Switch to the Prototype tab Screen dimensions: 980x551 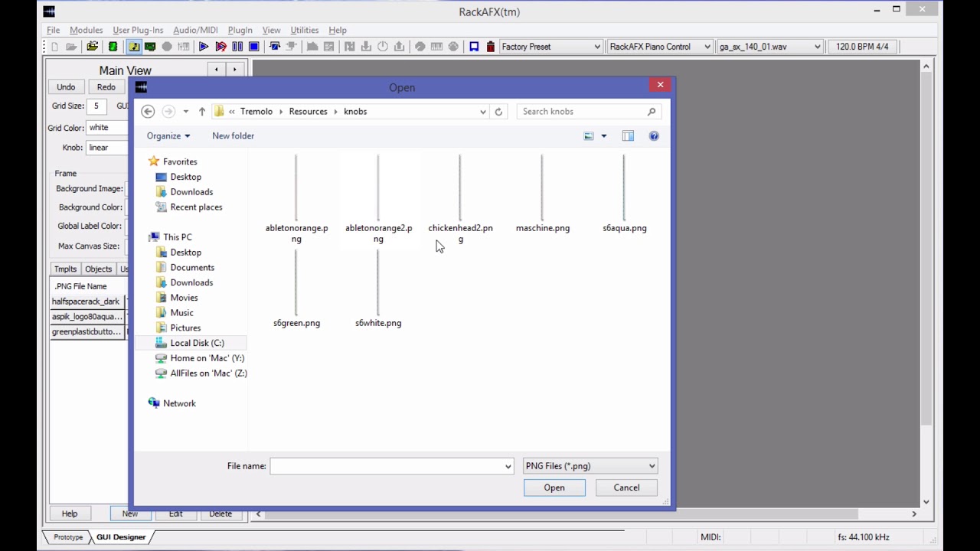67,537
